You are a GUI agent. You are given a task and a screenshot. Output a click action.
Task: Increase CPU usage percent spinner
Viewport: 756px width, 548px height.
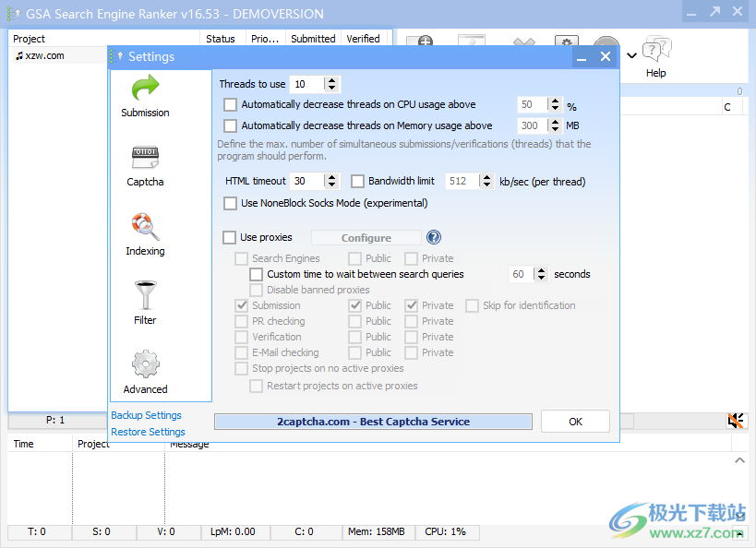click(x=555, y=101)
